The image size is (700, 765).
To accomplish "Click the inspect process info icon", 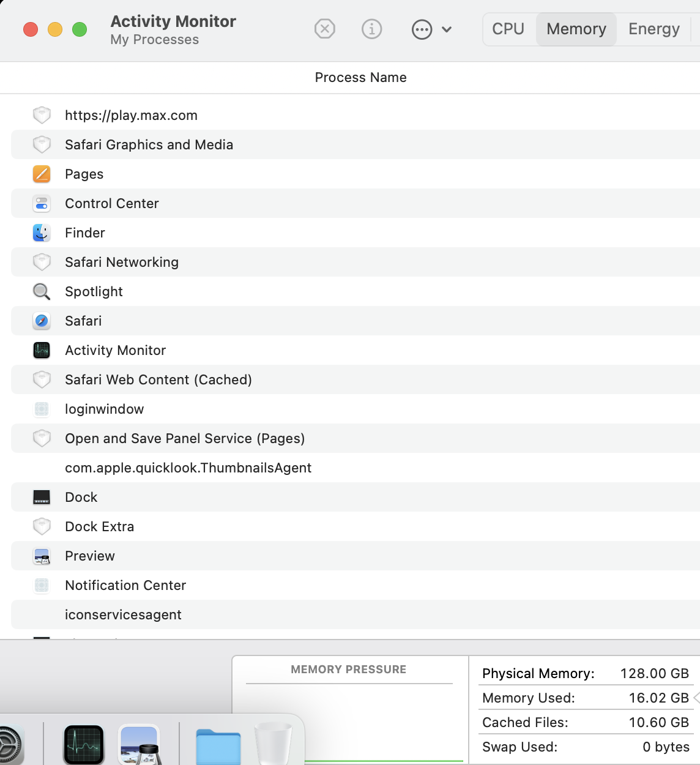I will (372, 29).
